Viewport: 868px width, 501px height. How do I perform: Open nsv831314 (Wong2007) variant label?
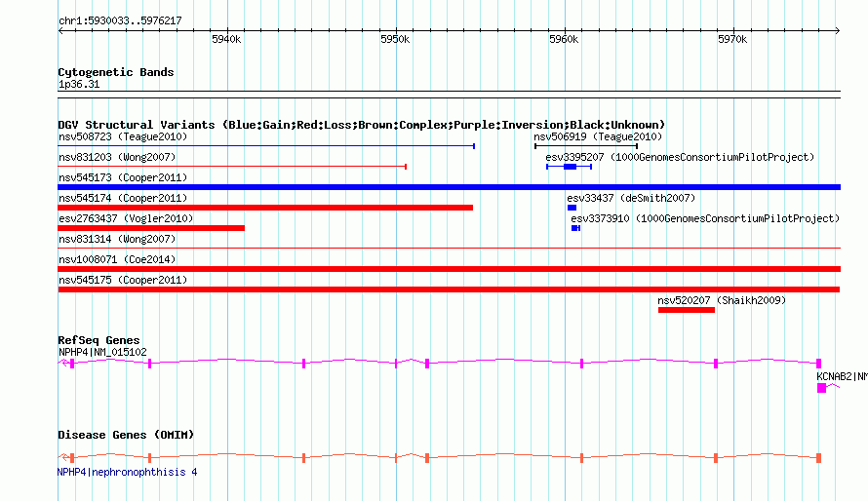(x=117, y=239)
